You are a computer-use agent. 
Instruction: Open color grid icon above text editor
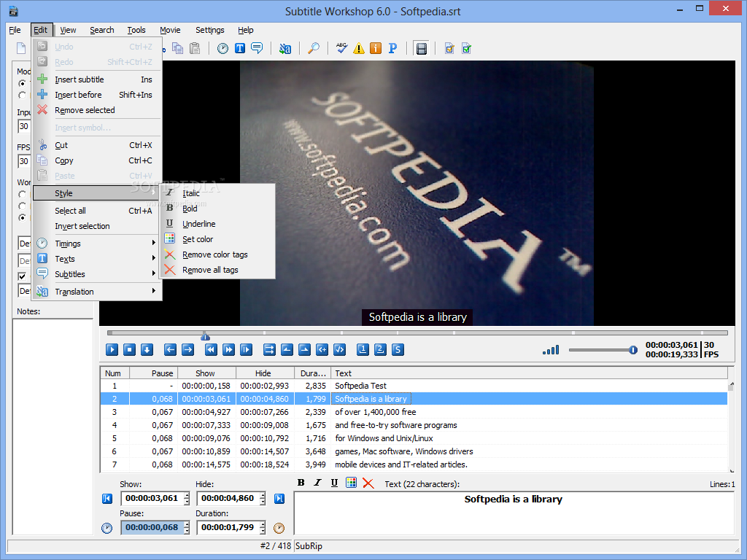coord(351,483)
